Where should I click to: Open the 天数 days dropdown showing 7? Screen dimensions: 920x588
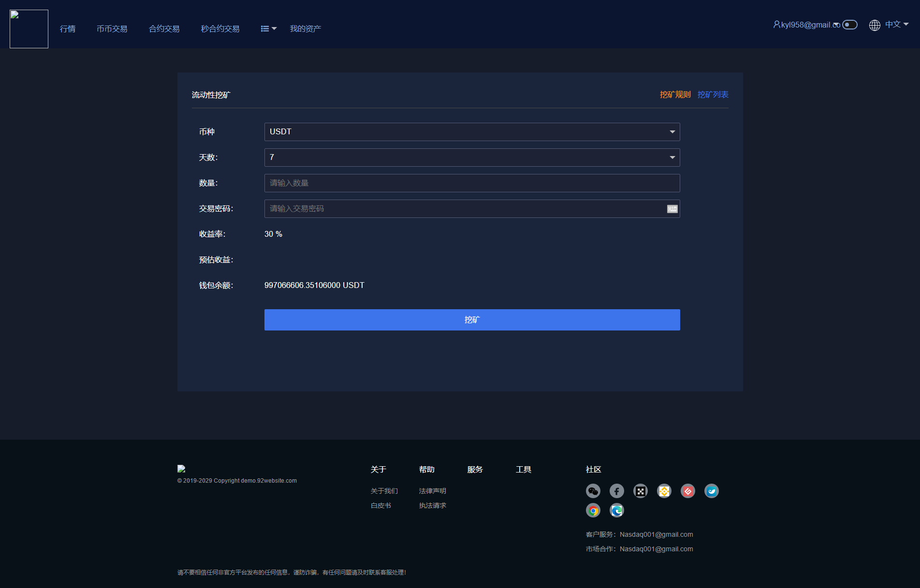[472, 158]
